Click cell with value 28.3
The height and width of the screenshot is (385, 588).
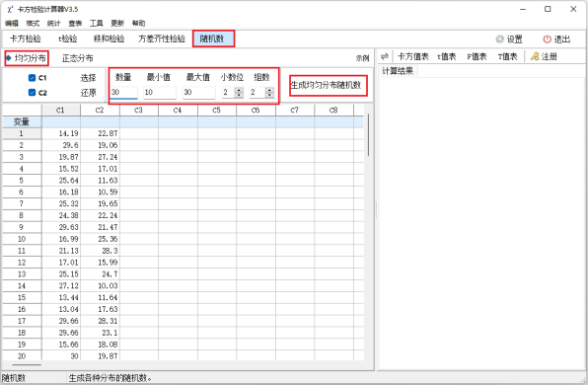pos(100,251)
